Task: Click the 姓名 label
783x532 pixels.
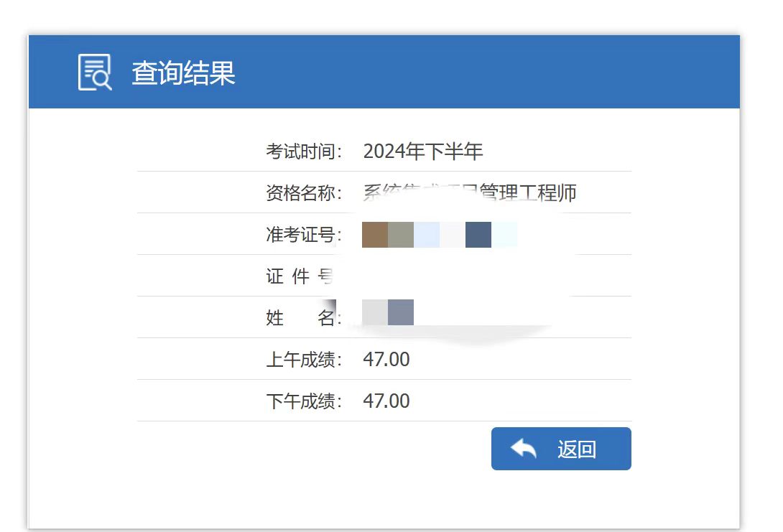Action: [303, 317]
